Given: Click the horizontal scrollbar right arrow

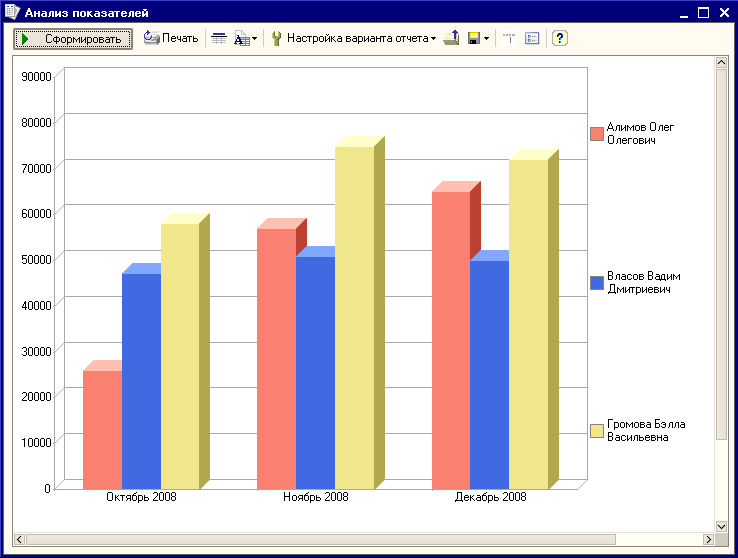Looking at the screenshot, I should coord(708,539).
